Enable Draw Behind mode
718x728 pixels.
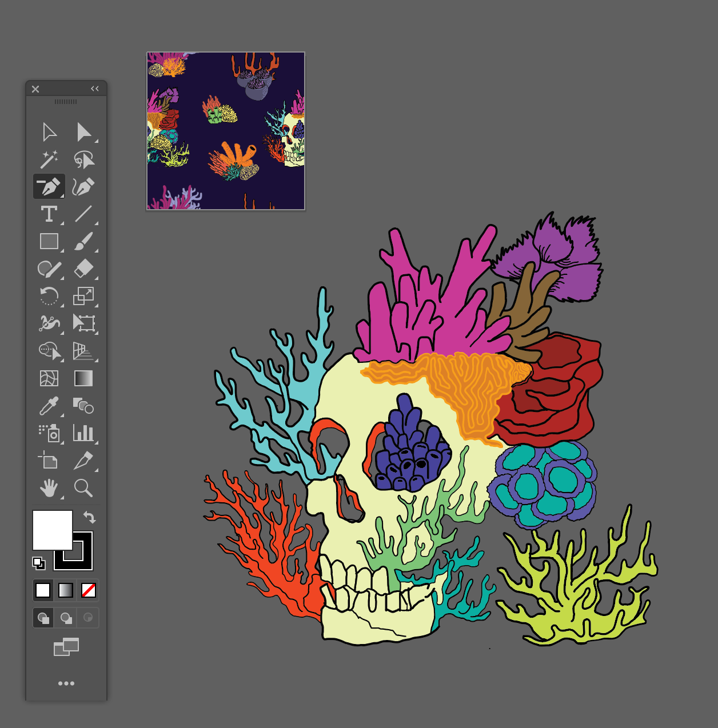click(x=66, y=618)
